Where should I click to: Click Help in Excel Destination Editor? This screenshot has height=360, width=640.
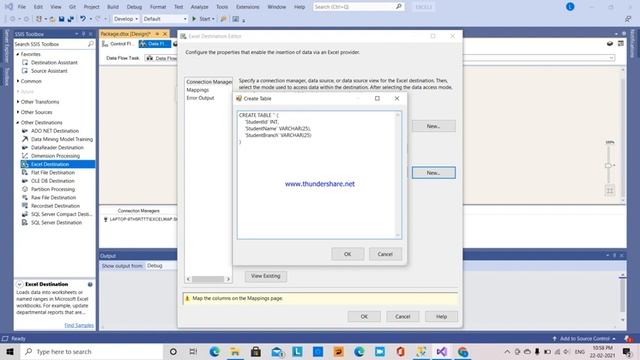point(441,316)
